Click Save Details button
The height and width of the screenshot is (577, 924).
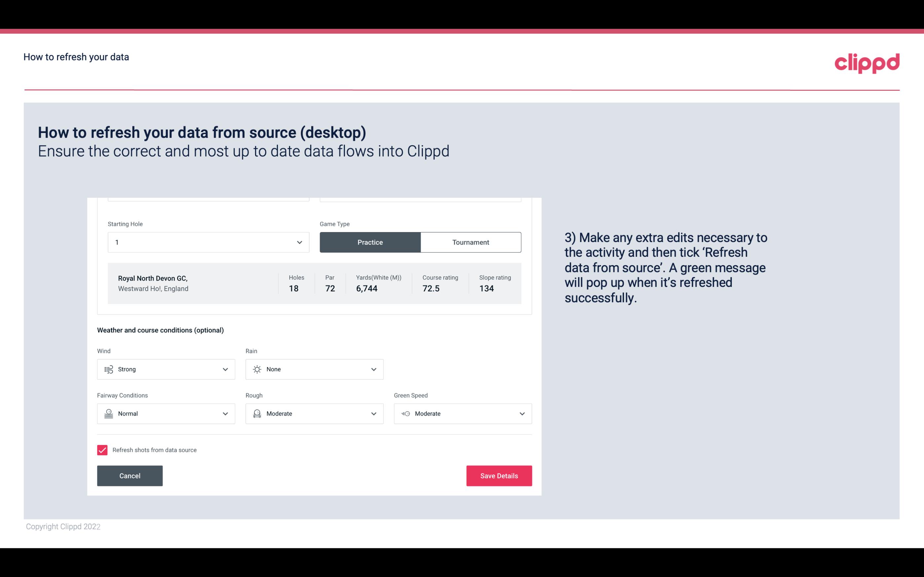click(499, 475)
